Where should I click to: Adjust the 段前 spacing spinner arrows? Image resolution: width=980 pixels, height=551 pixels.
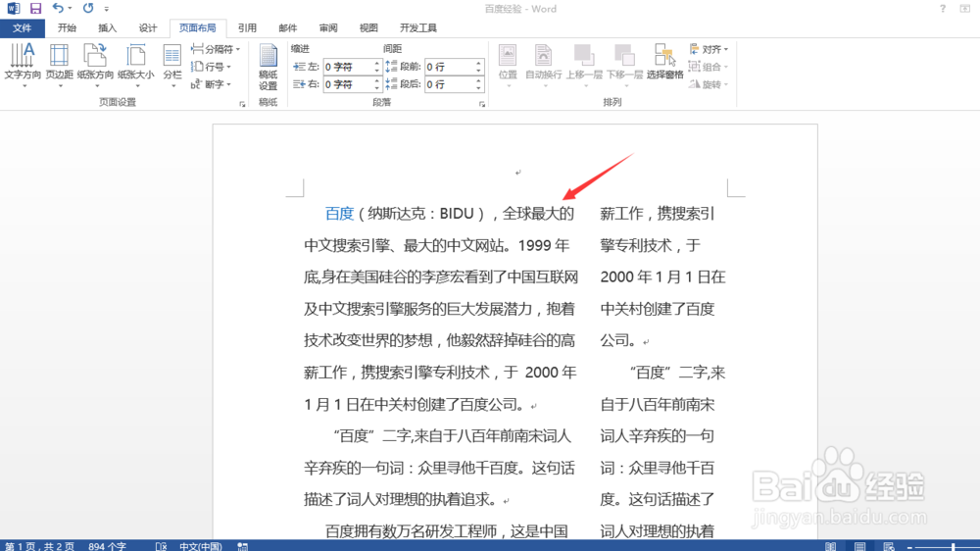point(479,67)
